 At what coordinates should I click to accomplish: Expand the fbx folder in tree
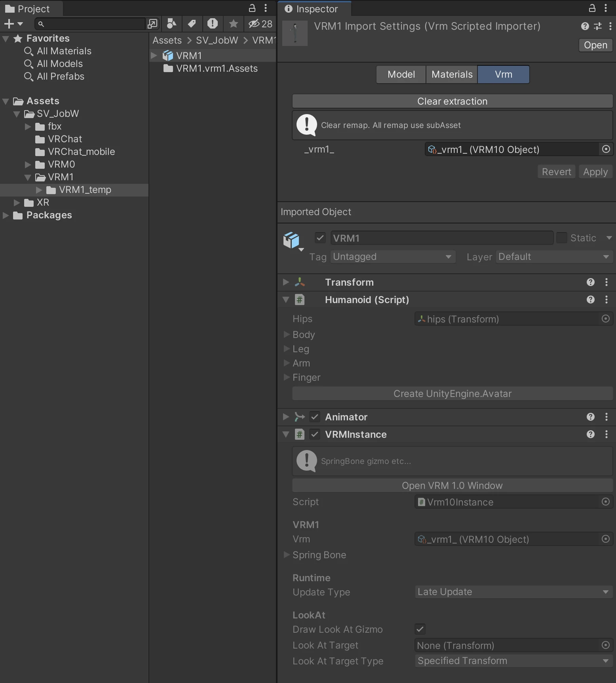28,126
